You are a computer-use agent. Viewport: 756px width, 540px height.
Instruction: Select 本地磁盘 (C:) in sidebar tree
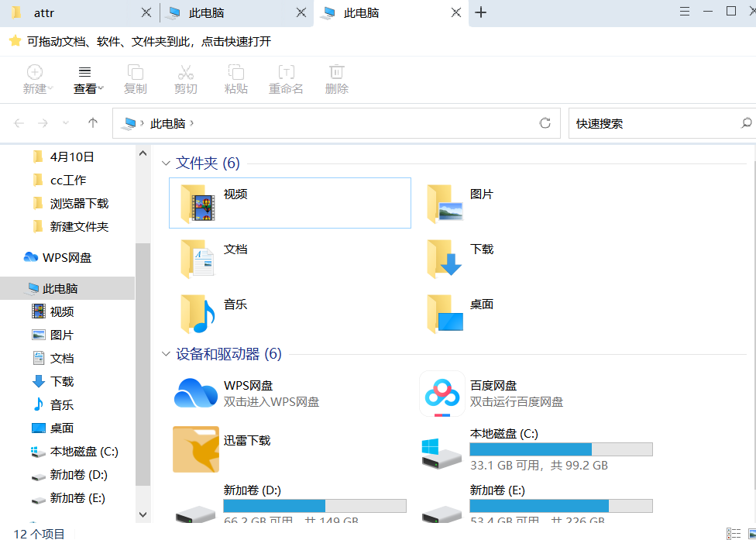pyautogui.click(x=84, y=452)
